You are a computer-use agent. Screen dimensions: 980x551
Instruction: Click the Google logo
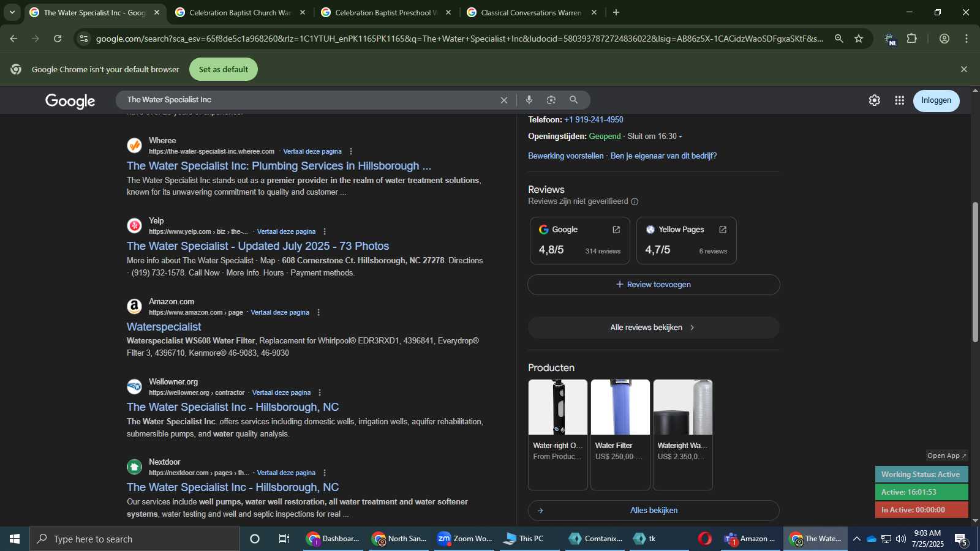click(x=70, y=101)
